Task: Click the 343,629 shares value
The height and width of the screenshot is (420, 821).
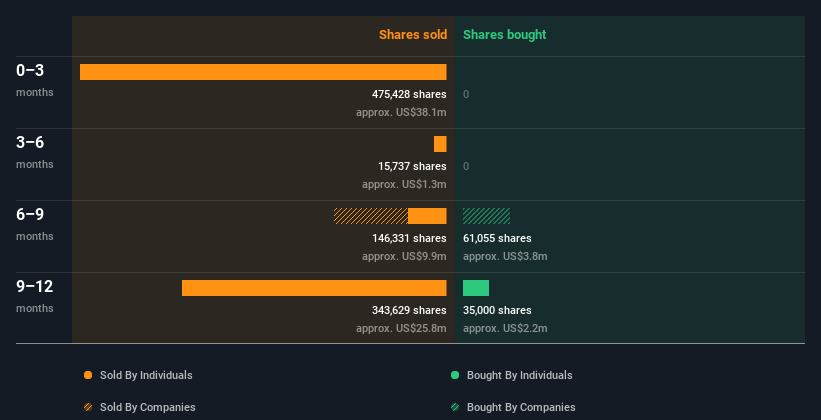Action: pos(409,310)
